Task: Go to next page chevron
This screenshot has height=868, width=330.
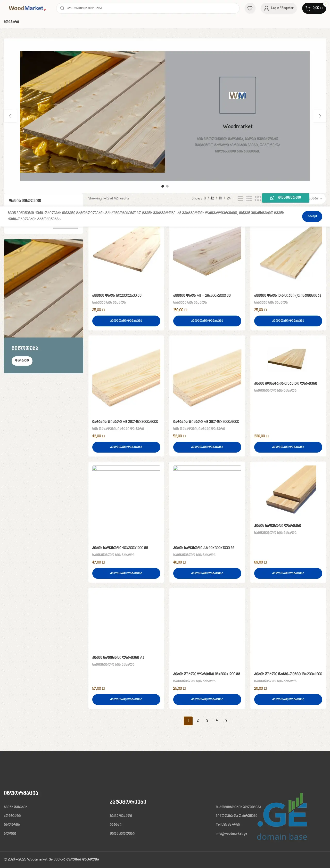Action: 226,720
